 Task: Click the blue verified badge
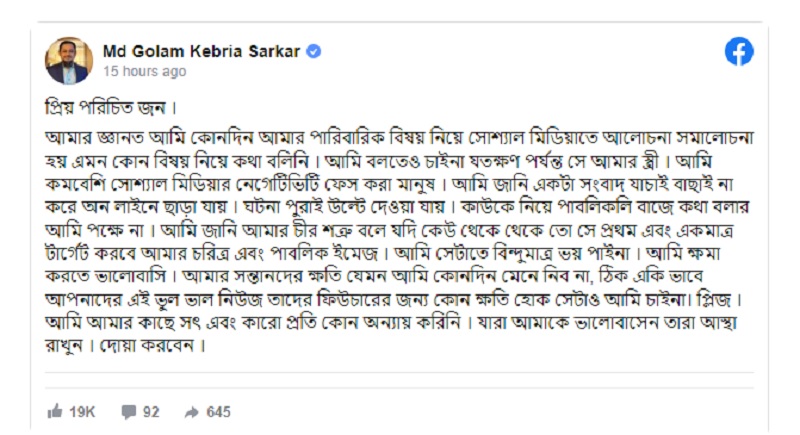tap(314, 52)
